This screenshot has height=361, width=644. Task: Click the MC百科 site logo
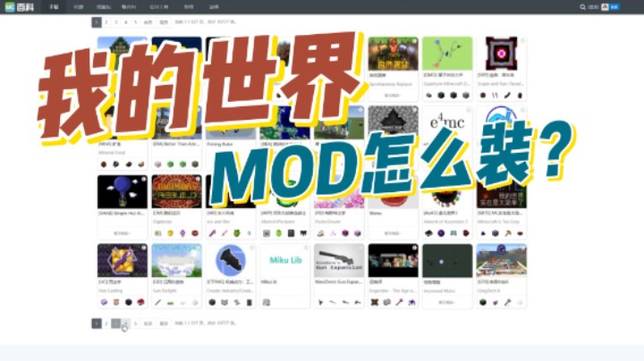[20, 7]
